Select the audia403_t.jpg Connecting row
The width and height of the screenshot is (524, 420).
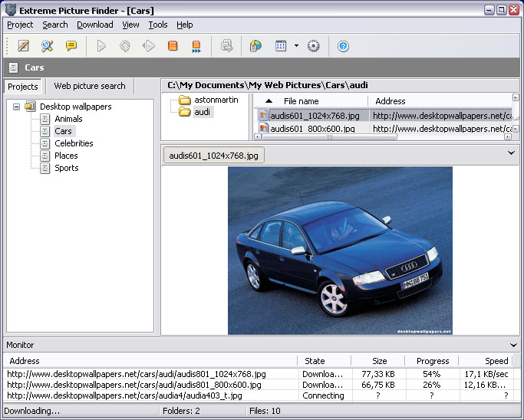click(262, 395)
